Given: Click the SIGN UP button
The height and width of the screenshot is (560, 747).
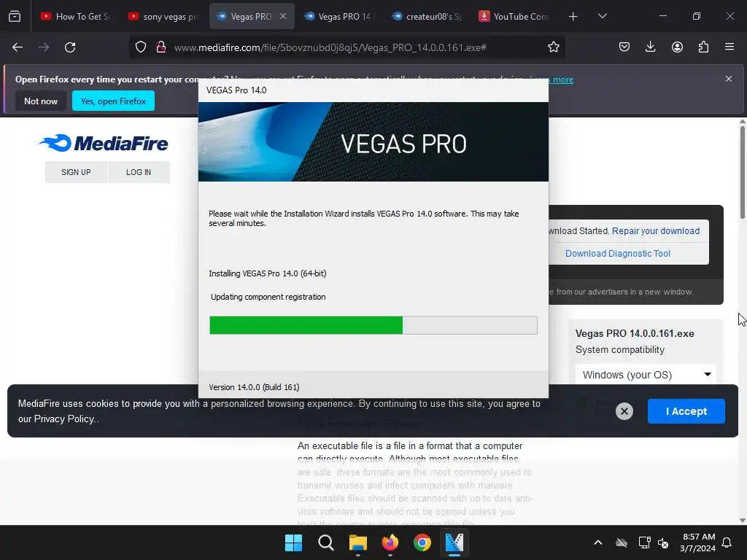Looking at the screenshot, I should [x=76, y=172].
